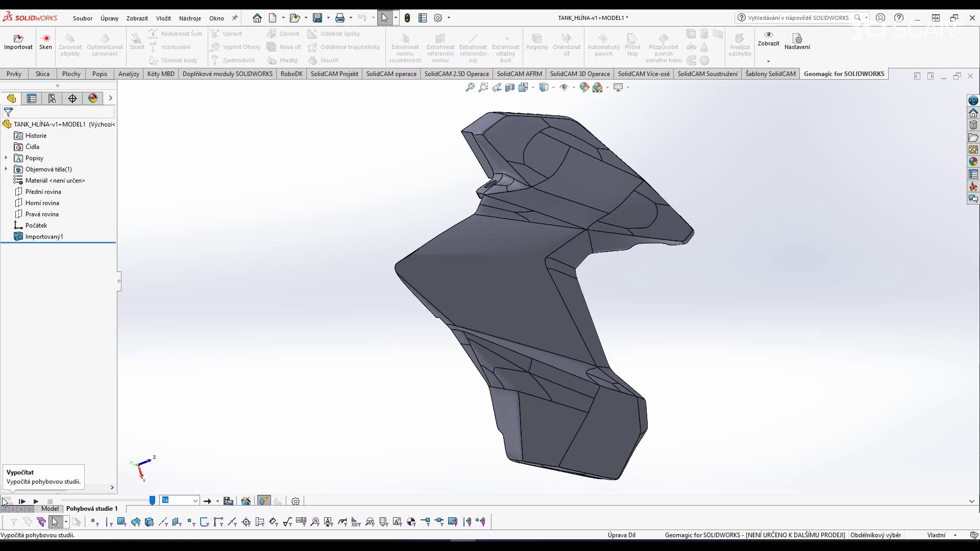
Task: Open the ConfigurationManager tab icon
Action: pos(52,98)
